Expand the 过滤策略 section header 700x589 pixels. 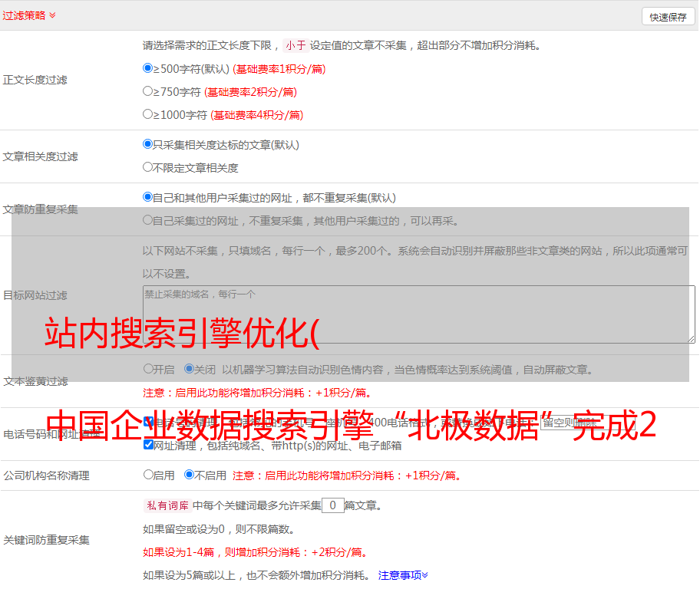29,15
